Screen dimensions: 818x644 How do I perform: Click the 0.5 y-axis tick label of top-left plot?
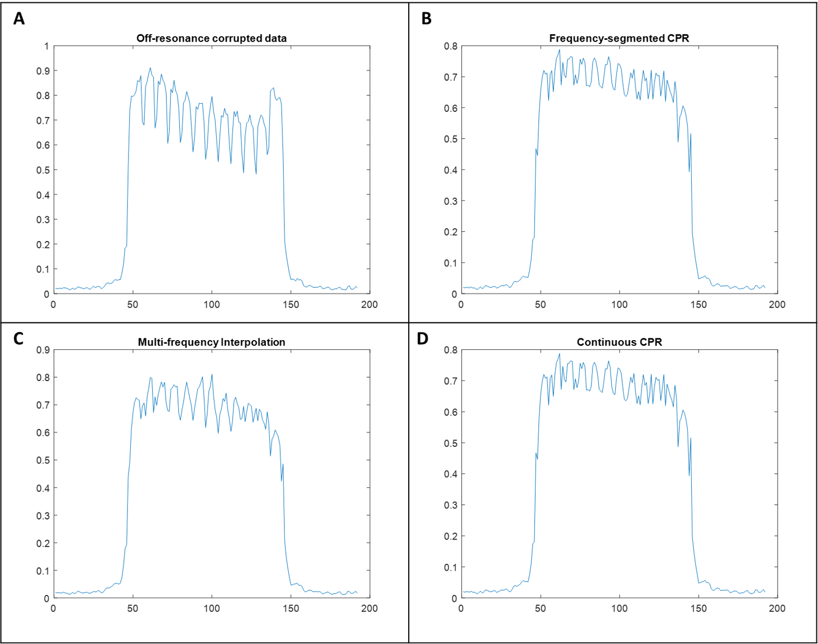[43, 170]
